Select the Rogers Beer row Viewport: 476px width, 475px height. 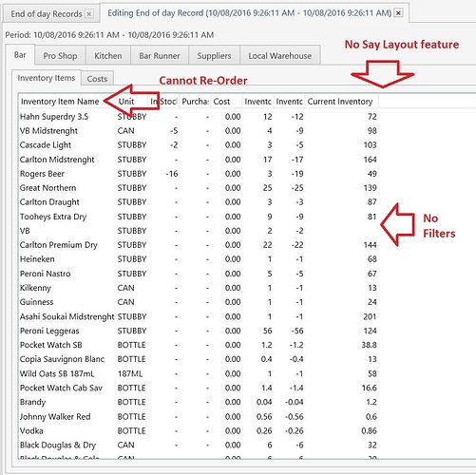coord(199,174)
